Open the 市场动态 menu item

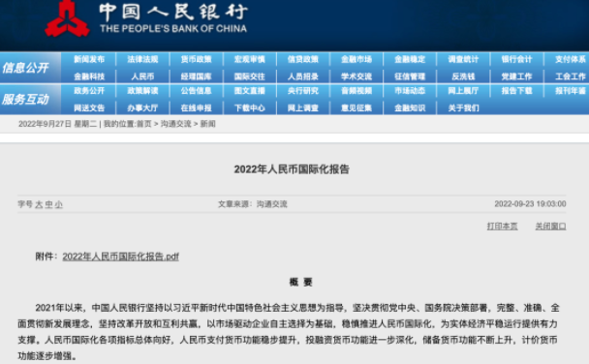click(410, 91)
